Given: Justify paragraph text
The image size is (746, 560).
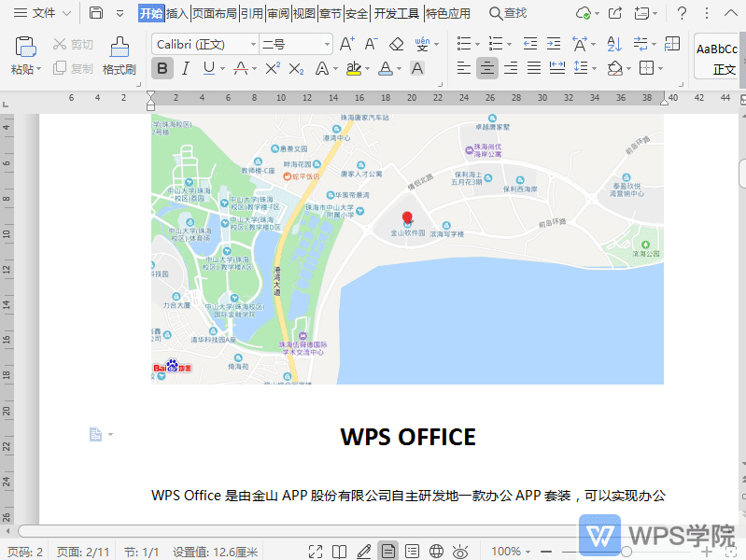Looking at the screenshot, I should pos(534,68).
